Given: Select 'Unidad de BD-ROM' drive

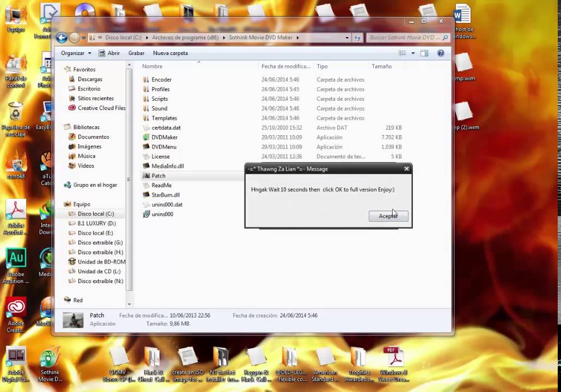Looking at the screenshot, I should pyautogui.click(x=101, y=262).
